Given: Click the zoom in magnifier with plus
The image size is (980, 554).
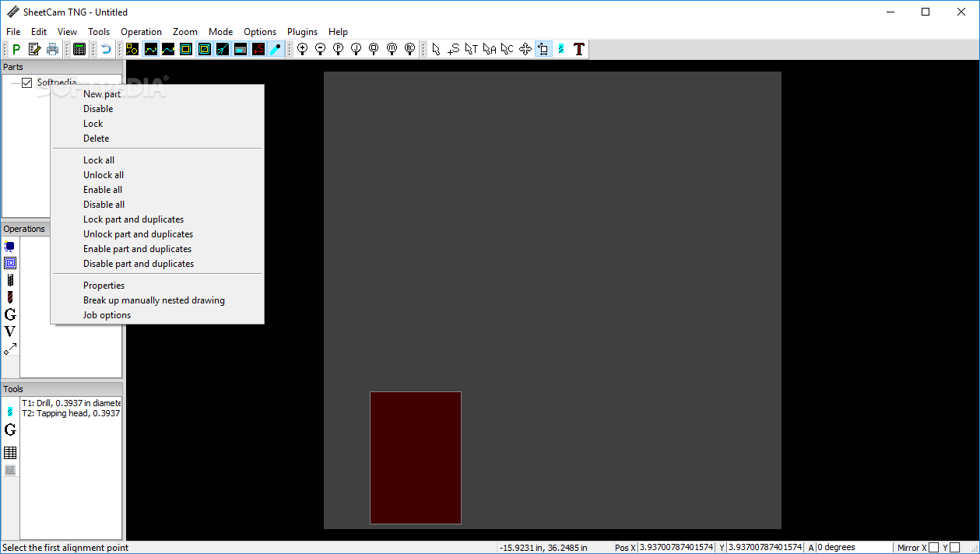Looking at the screenshot, I should [303, 49].
